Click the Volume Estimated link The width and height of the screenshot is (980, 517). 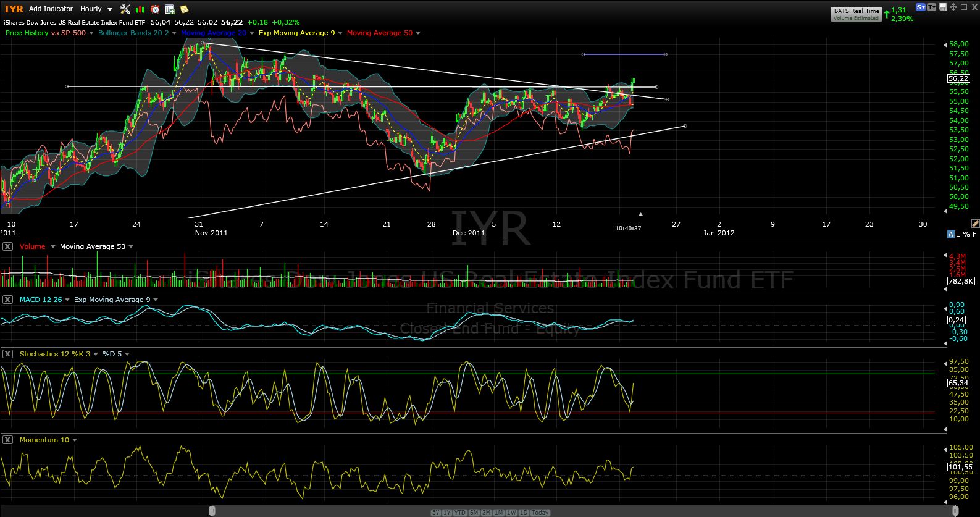point(856,18)
